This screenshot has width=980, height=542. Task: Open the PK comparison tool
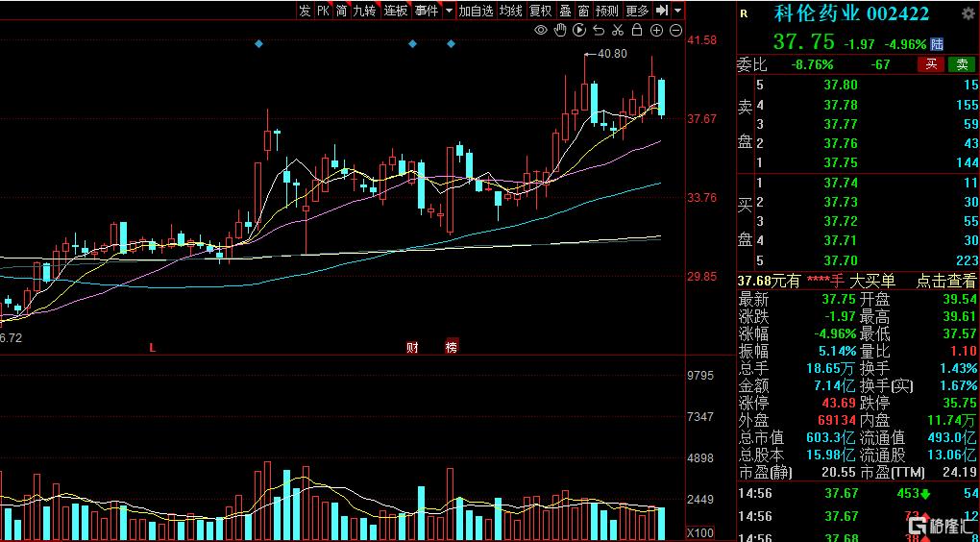(323, 11)
